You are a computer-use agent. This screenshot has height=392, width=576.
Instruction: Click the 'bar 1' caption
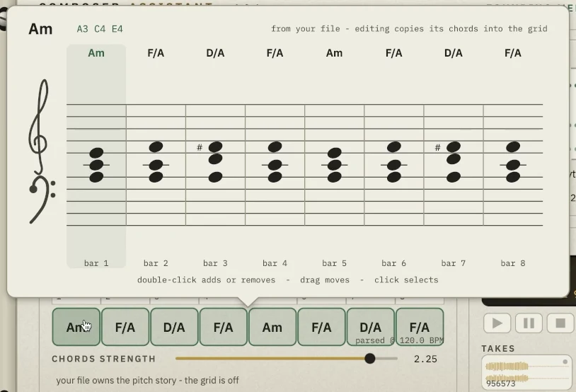[x=96, y=263]
